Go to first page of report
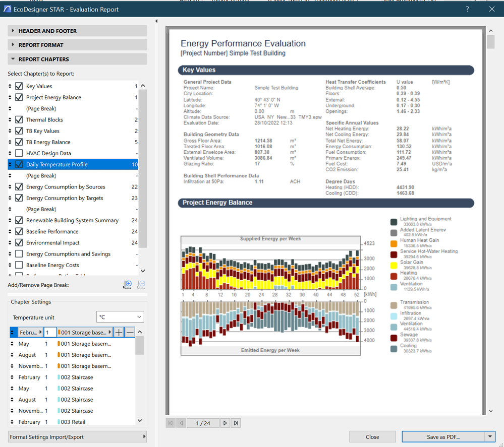The width and height of the screenshot is (504, 447). [171, 423]
